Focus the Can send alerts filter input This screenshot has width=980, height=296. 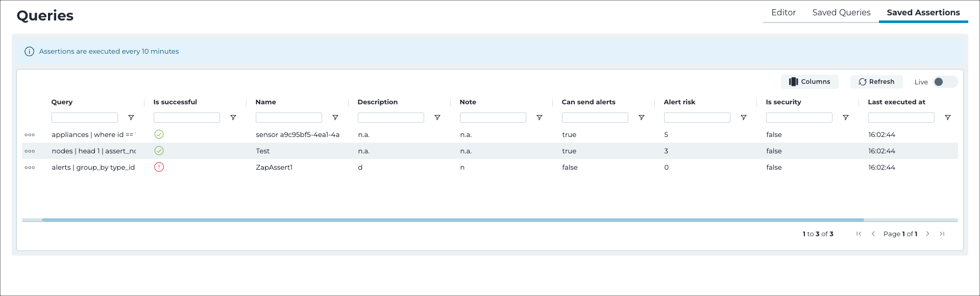pos(595,118)
